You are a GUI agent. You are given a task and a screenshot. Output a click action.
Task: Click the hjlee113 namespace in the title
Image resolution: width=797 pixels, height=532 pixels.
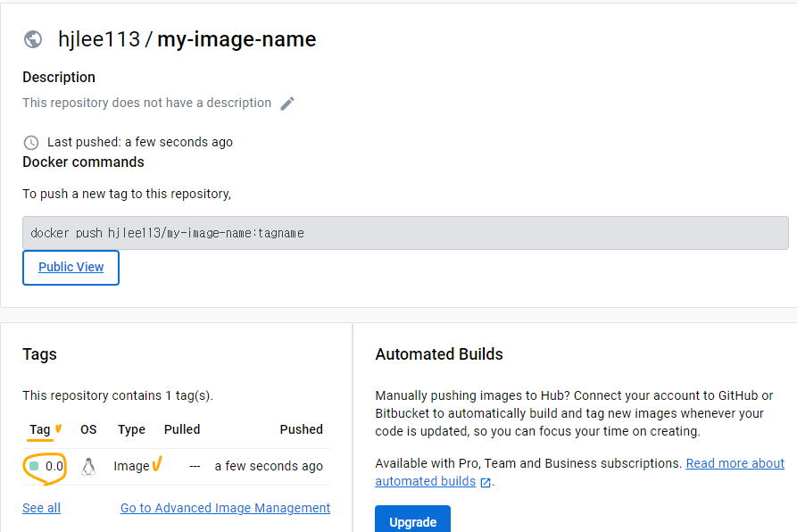click(99, 39)
